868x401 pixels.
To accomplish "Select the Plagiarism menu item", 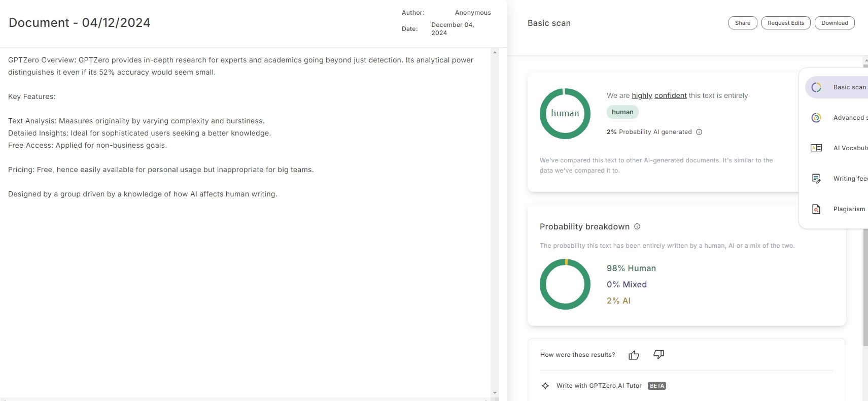I will point(849,209).
